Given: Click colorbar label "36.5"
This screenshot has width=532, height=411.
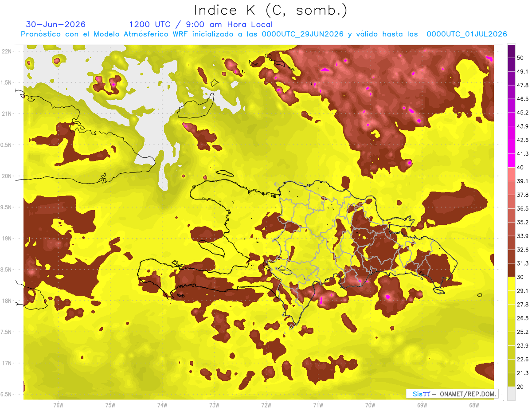Looking at the screenshot, I should (523, 208).
